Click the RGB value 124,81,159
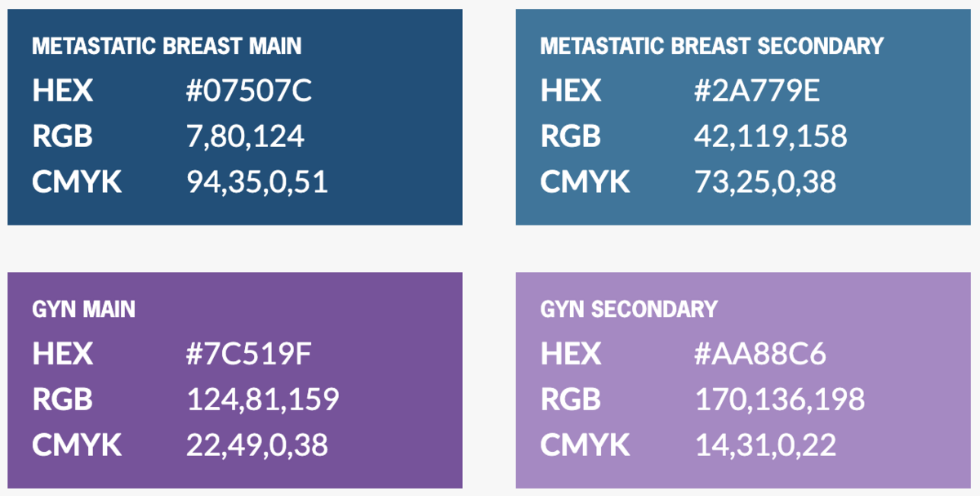 tap(263, 400)
